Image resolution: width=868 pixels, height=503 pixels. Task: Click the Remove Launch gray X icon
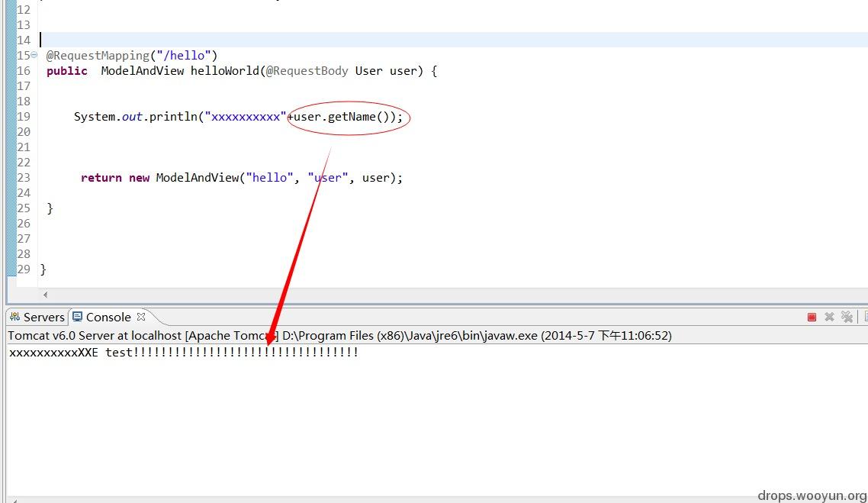pos(829,317)
